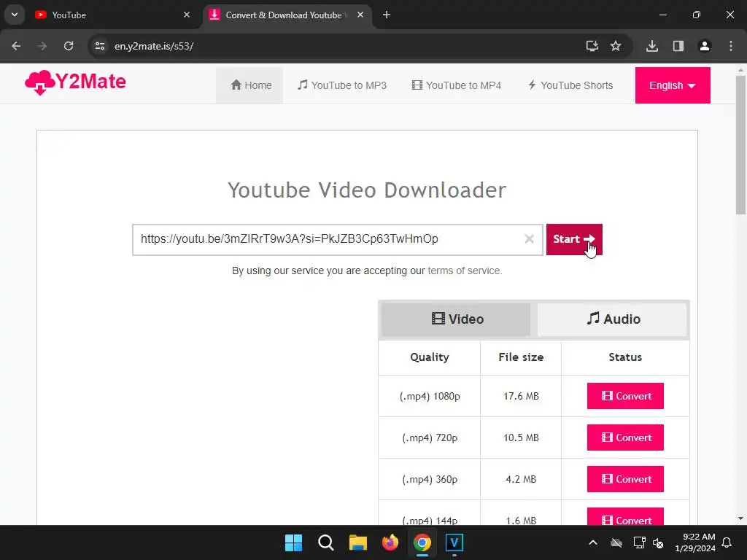Click the '4.2 MB' file size cell

click(x=521, y=479)
